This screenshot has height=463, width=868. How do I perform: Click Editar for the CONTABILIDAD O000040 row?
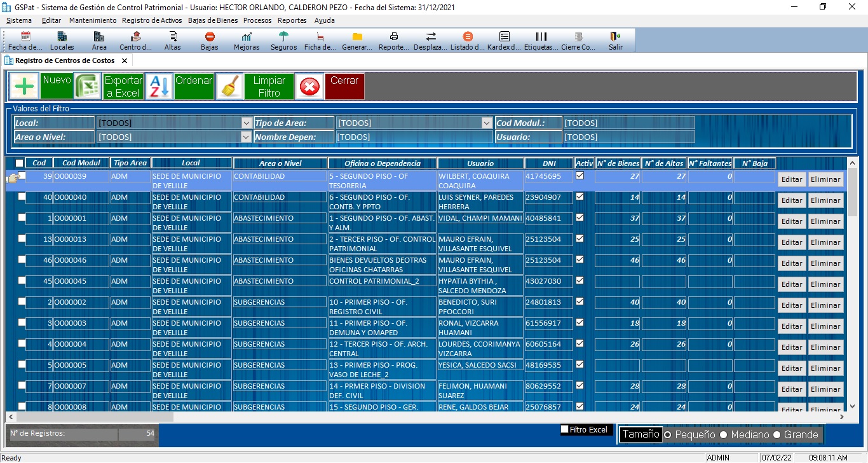click(792, 200)
